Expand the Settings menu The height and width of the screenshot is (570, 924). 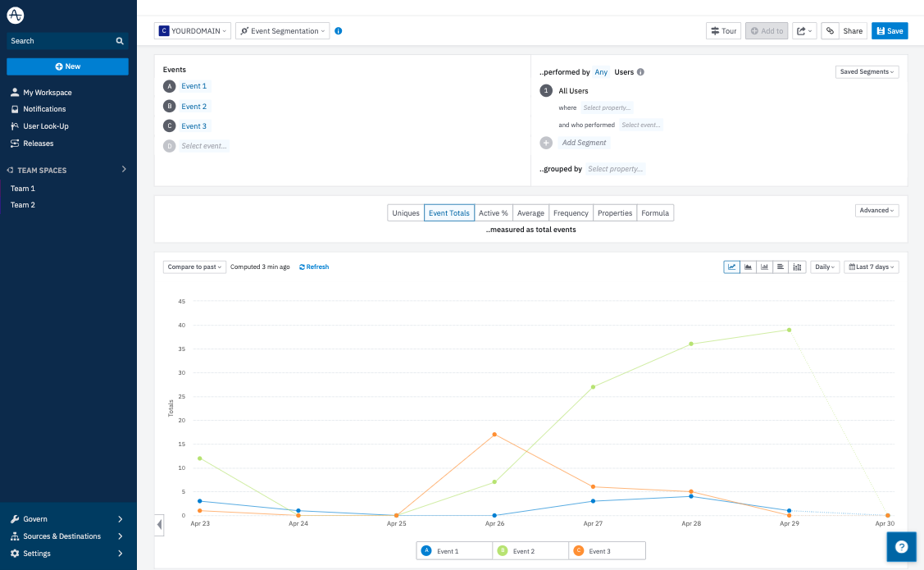point(121,554)
